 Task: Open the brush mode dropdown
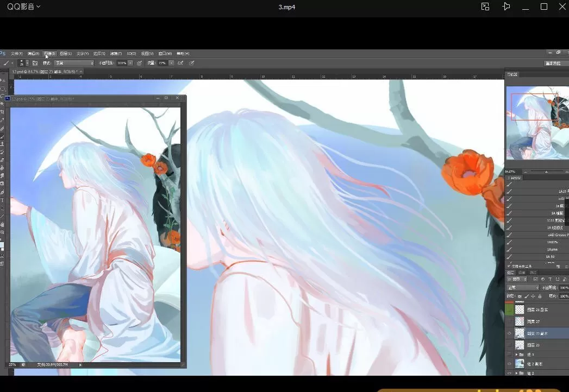click(x=74, y=63)
